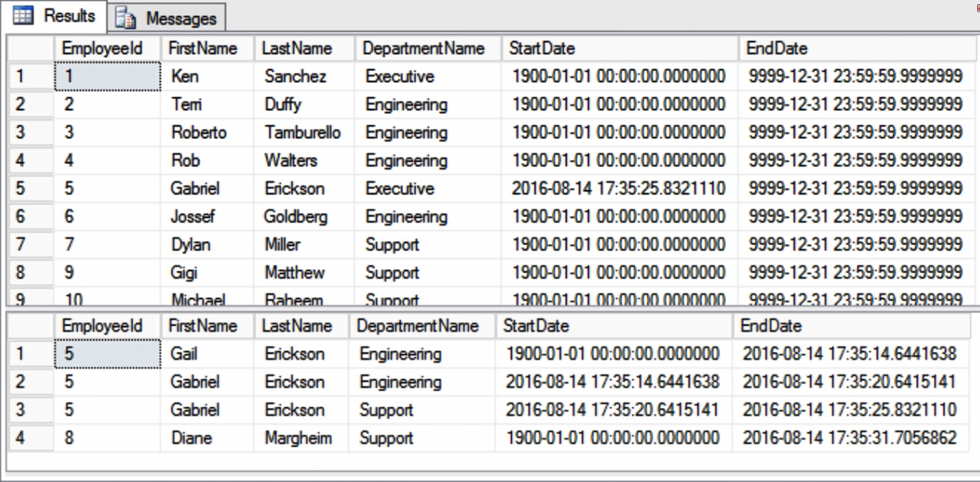Click Gabriel's StartDate 2016-08-14 17:35:25.8321110 cell
The height and width of the screenshot is (482, 980).
(x=620, y=188)
